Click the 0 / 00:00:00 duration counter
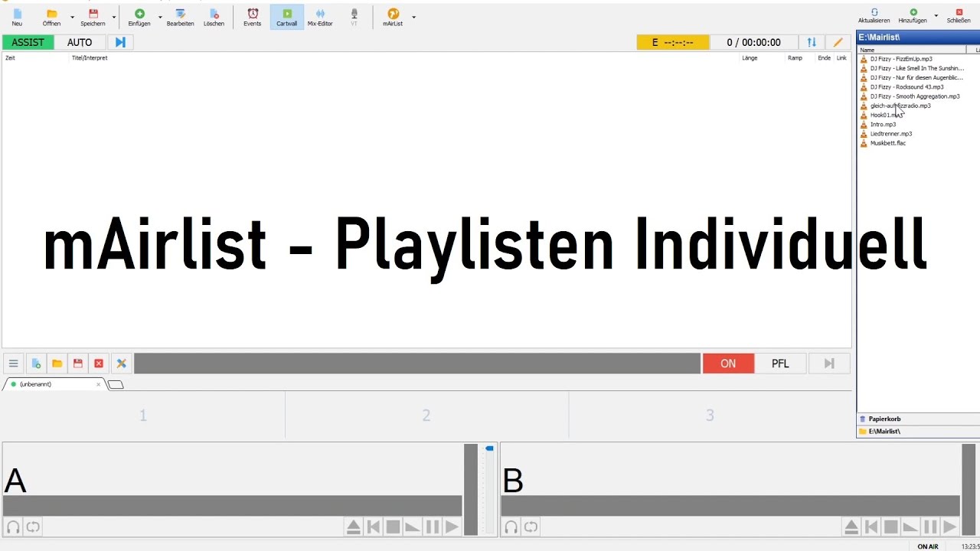Screen dimensions: 980x551 753,42
